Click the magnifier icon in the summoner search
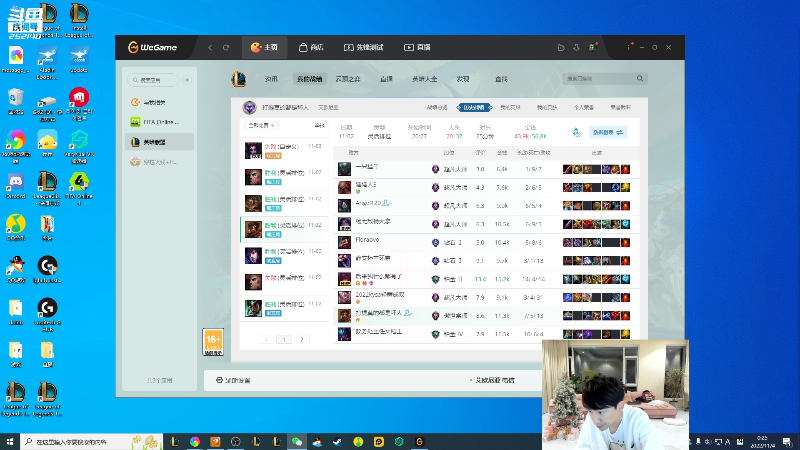Image resolution: width=800 pixels, height=450 pixels. tap(640, 79)
